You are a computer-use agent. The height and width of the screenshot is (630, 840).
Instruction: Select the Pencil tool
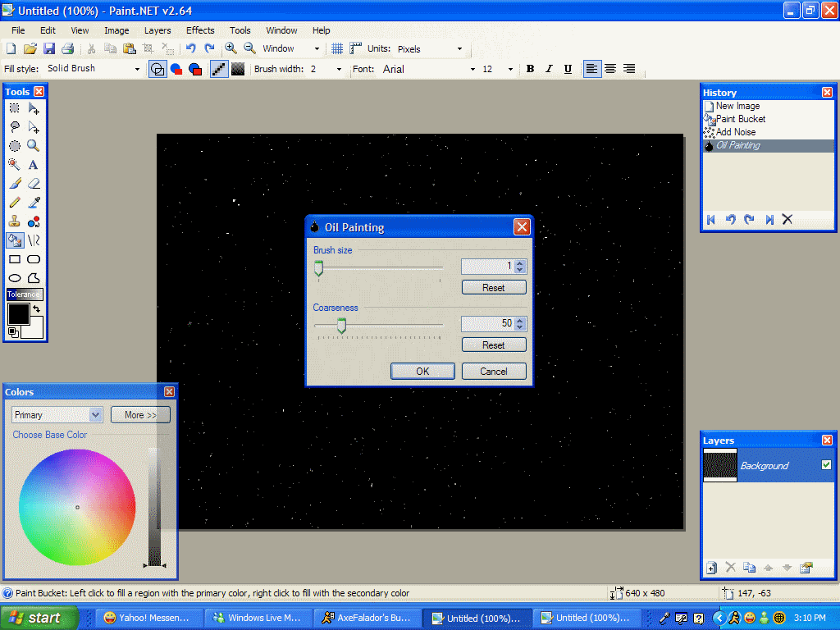pyautogui.click(x=15, y=203)
